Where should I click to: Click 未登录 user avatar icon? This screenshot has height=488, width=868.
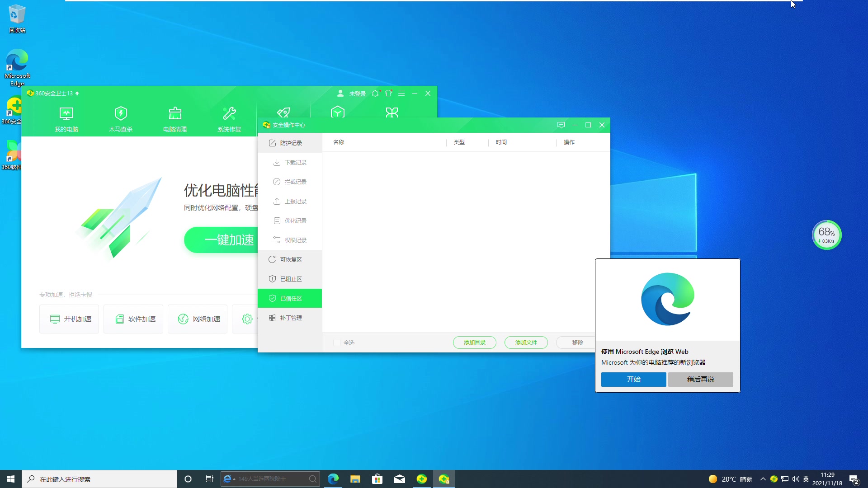click(x=340, y=94)
